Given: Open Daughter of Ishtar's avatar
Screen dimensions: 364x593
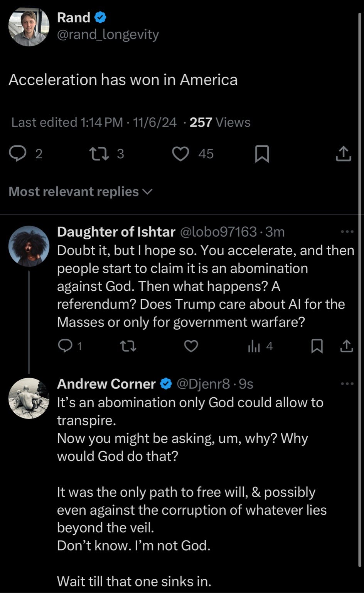Looking at the screenshot, I should click(29, 246).
